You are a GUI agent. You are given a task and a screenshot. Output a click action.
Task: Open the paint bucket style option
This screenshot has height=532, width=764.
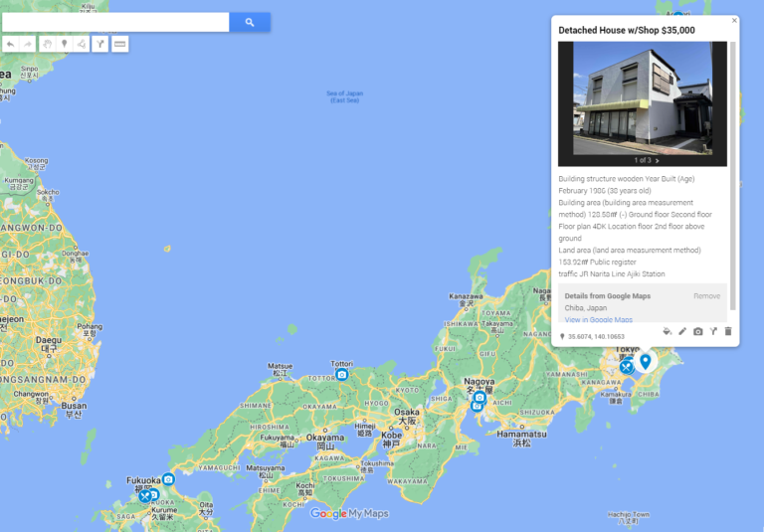[667, 331]
